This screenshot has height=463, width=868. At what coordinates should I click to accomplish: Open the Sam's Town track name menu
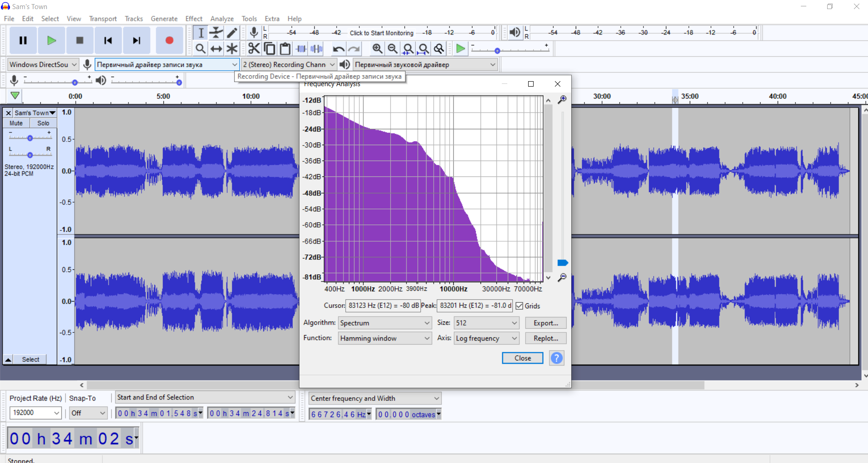(x=34, y=113)
